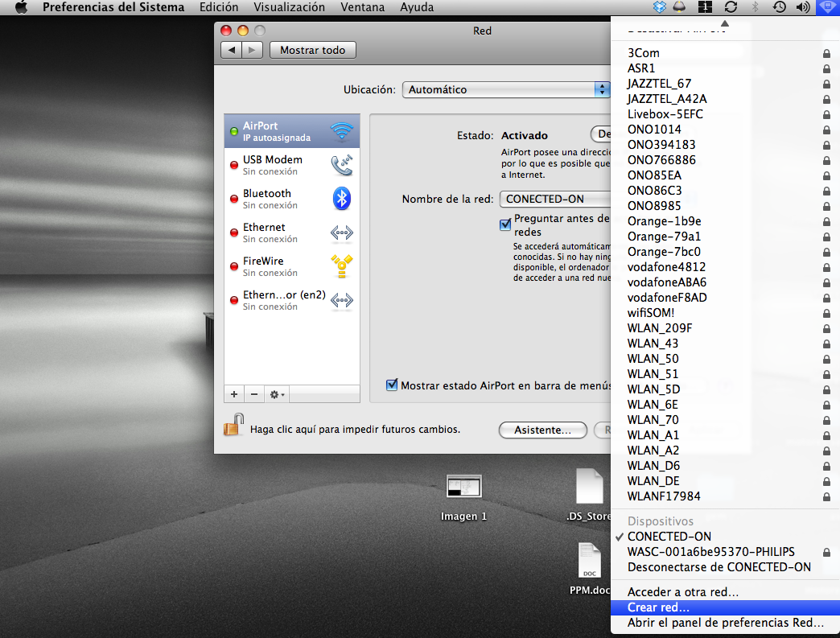Select USB Modem service in sidebar
Screen dimensions: 840x638
coord(292,165)
